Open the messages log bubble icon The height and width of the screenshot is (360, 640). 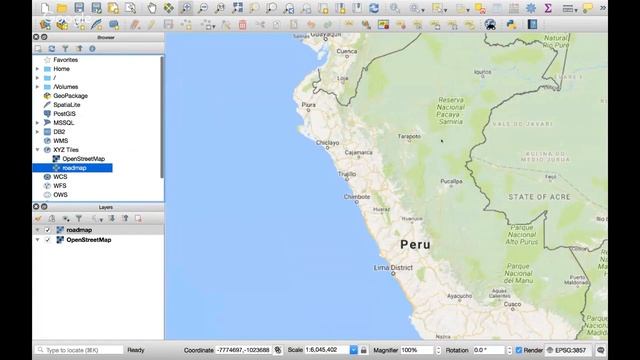click(600, 350)
